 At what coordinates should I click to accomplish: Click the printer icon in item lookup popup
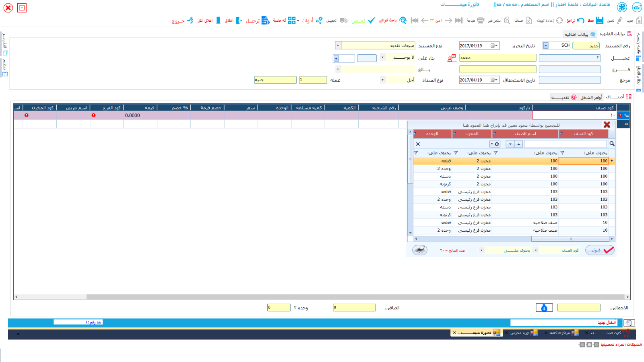coord(419,250)
